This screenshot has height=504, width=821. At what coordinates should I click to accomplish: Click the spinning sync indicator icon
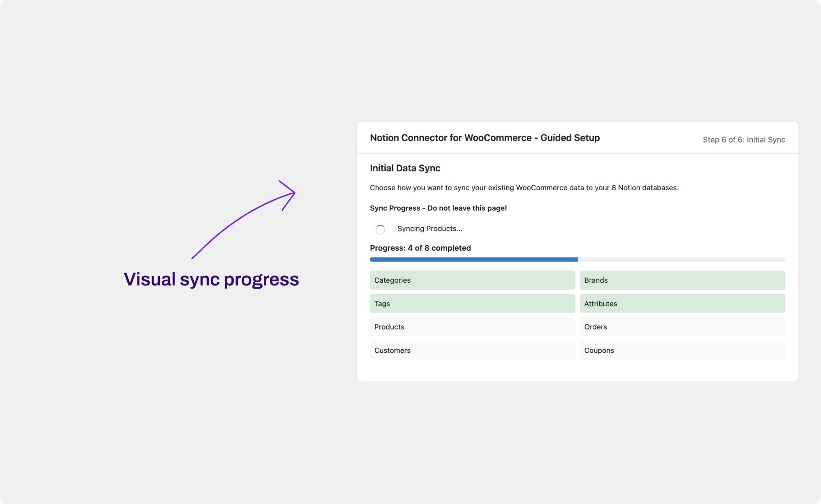point(381,229)
